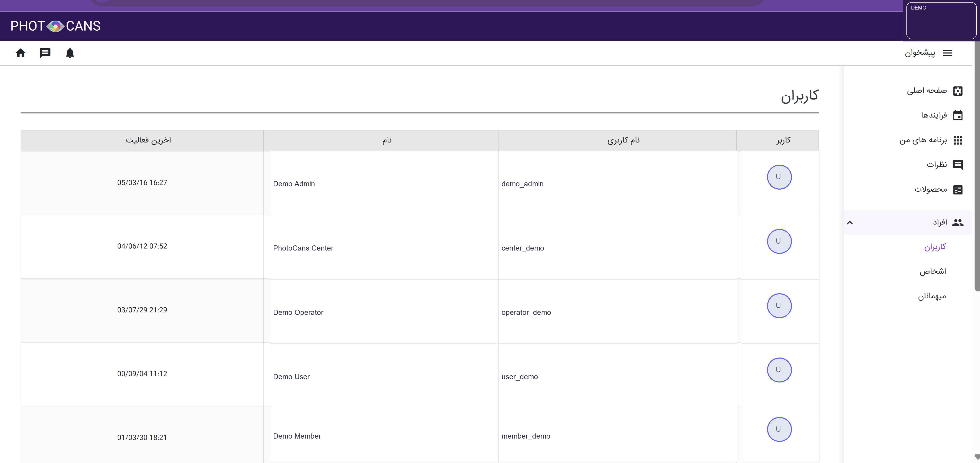Select the Demo User name cell
The height and width of the screenshot is (463, 980).
(384, 376)
